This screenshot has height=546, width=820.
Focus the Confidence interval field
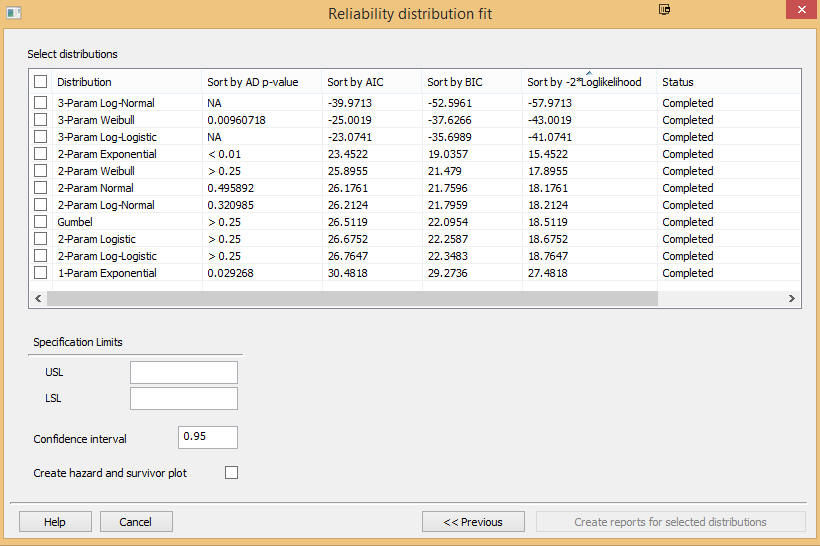pos(208,438)
